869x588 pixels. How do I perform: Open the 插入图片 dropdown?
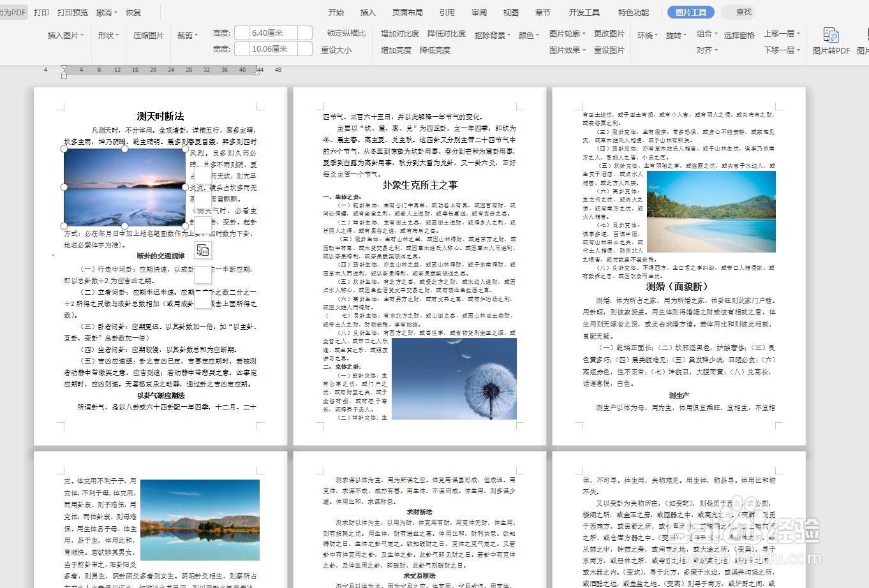click(65, 35)
